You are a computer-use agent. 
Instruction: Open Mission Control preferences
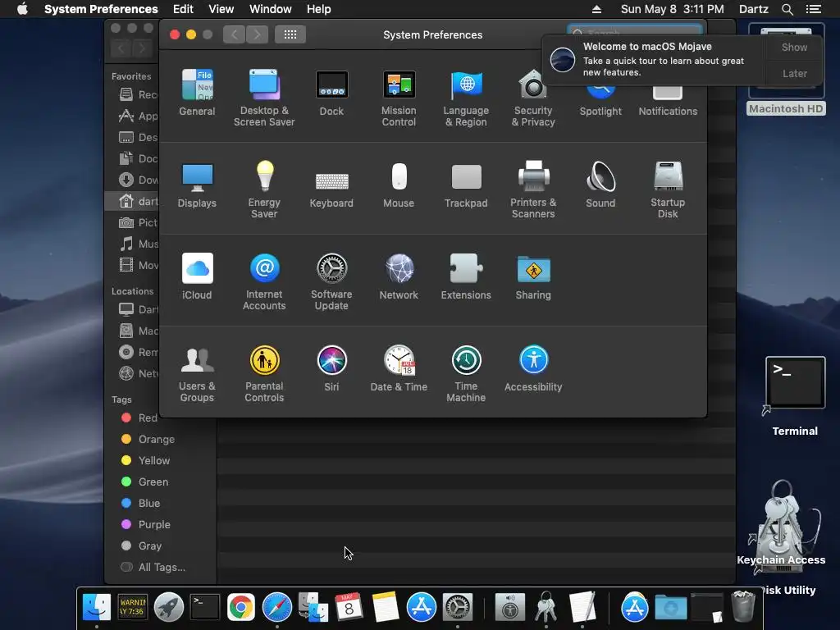tap(399, 98)
